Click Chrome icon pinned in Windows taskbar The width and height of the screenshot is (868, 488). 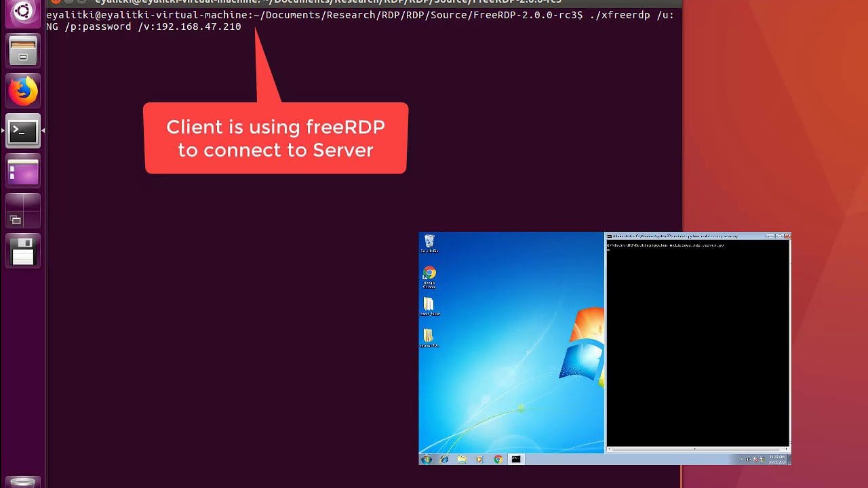tap(498, 459)
